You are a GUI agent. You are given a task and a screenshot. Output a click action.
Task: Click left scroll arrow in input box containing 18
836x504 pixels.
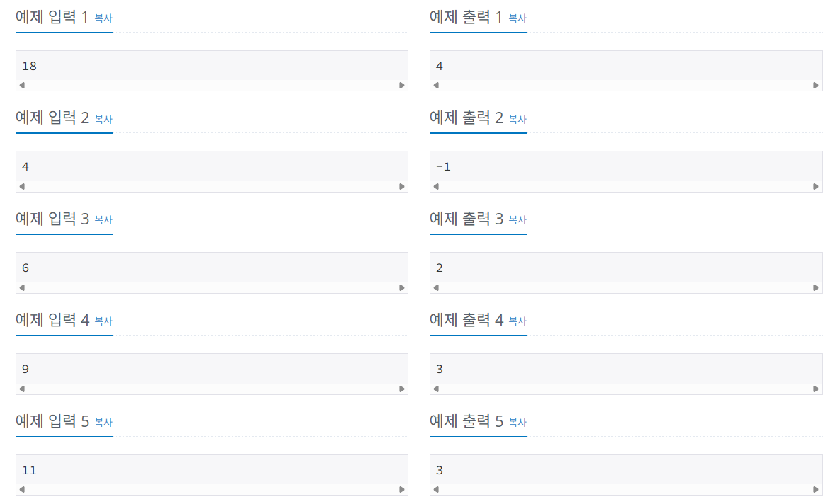coord(22,86)
